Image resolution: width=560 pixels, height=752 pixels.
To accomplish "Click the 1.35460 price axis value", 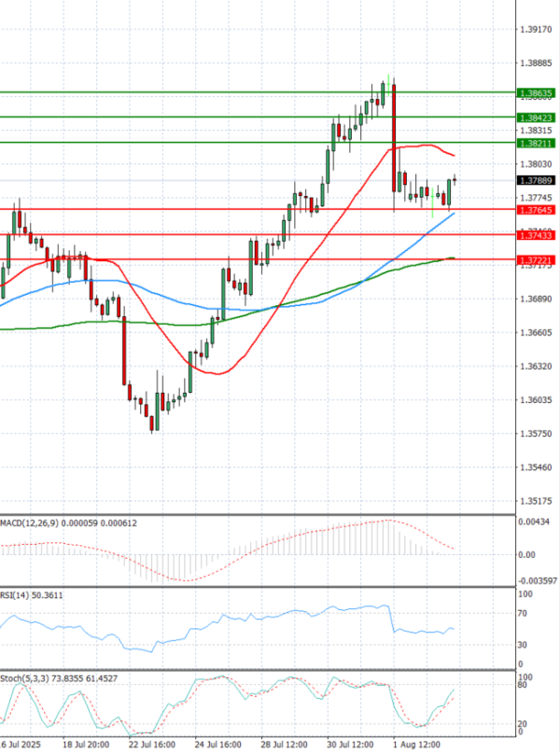I will (536, 467).
